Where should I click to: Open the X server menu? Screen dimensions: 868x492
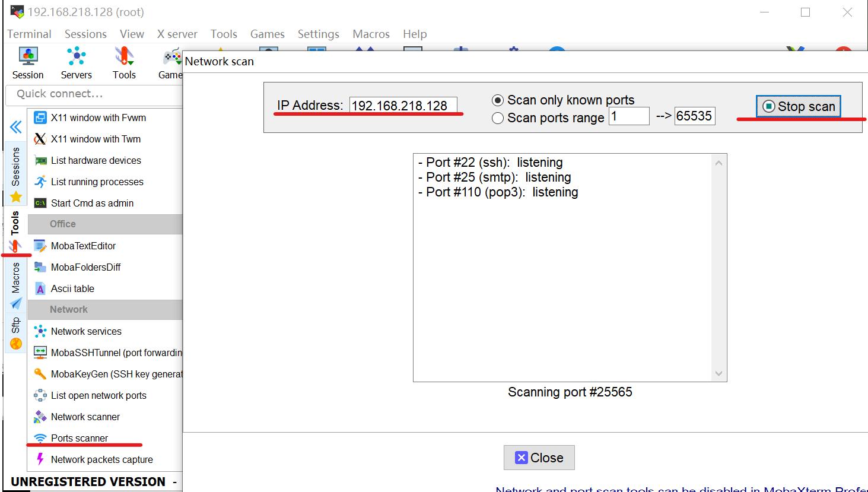[x=177, y=34]
